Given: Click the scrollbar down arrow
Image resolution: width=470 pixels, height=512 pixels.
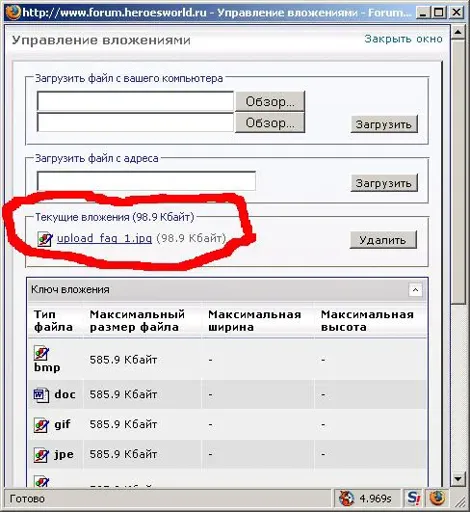Looking at the screenshot, I should pos(458,479).
